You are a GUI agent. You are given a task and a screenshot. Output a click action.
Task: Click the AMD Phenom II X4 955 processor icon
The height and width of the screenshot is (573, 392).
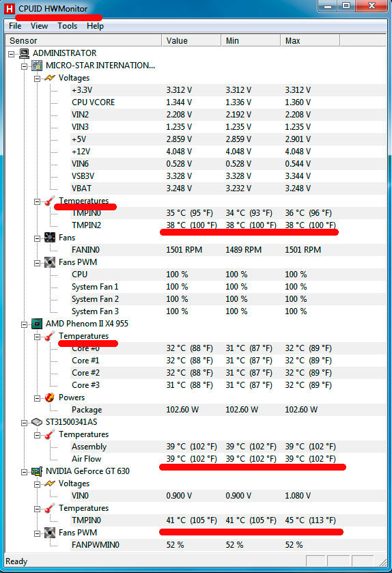37,324
